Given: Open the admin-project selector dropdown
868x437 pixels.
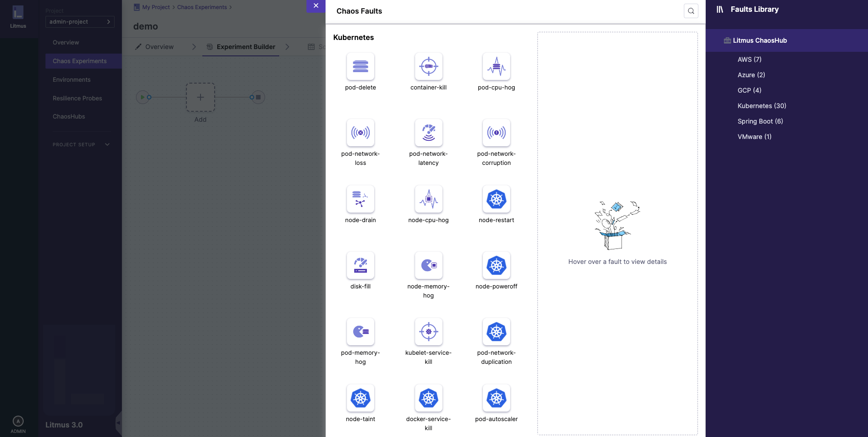Looking at the screenshot, I should tap(80, 22).
